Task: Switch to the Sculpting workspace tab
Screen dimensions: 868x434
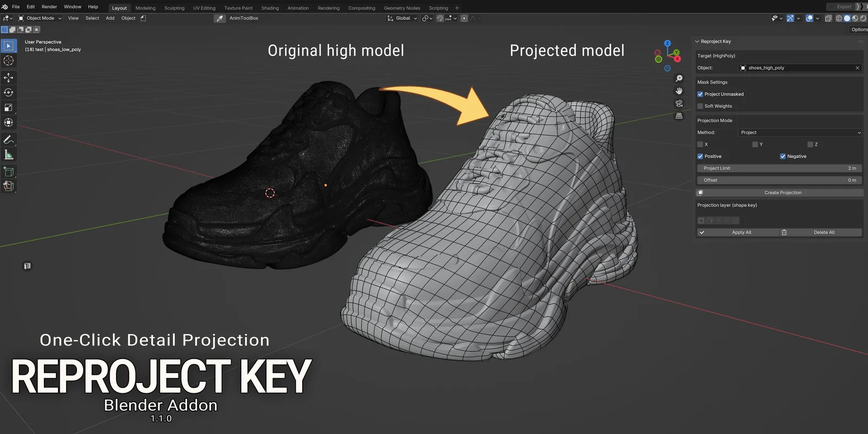Action: click(x=174, y=8)
